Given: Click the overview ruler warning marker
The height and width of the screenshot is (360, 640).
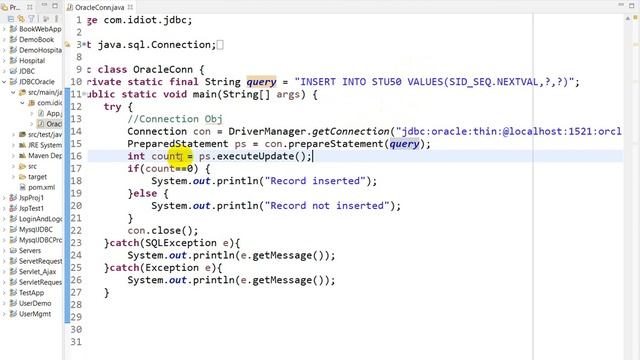Looking at the screenshot, I should tap(636, 44).
